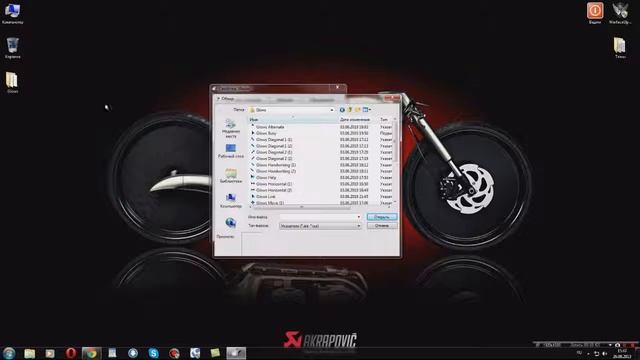This screenshot has width=640, height=360.
Task: Open the folder icon below the top-right shortcuts
Action: coord(620,48)
